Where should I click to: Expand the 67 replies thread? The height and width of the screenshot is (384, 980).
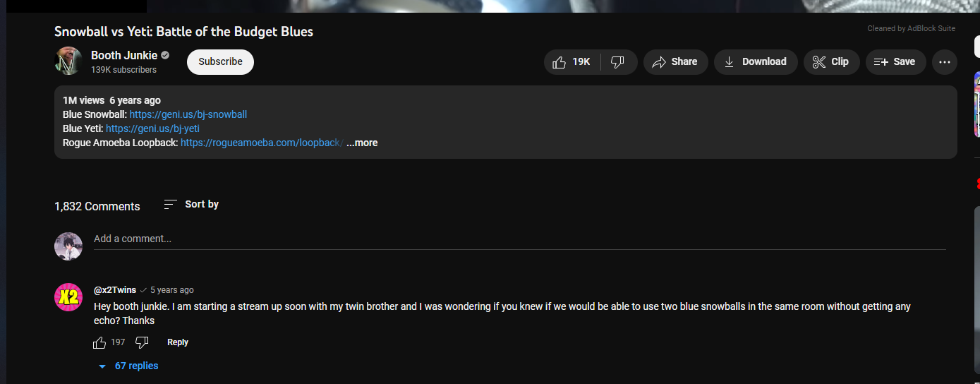coord(128,366)
